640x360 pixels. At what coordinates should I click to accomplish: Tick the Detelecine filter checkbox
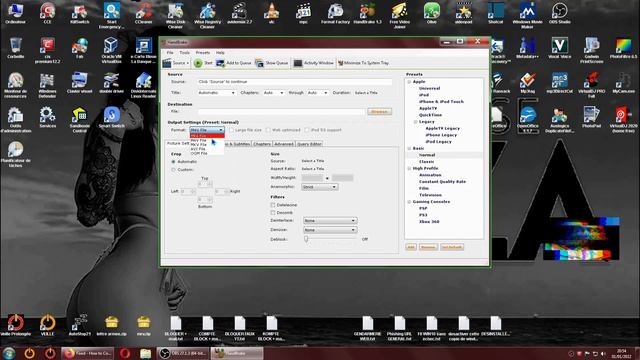click(x=273, y=205)
